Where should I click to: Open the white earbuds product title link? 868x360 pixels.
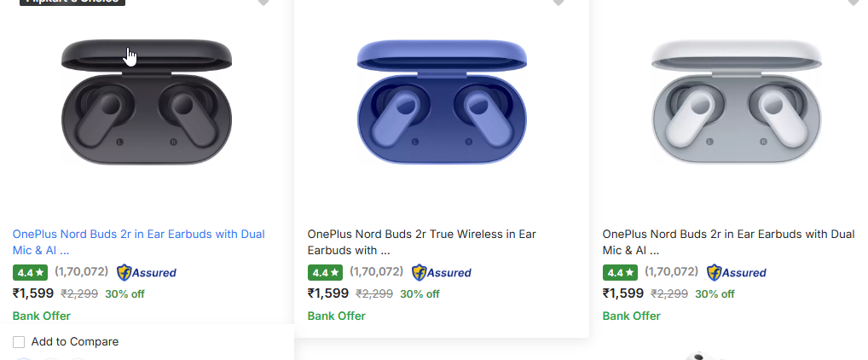pyautogui.click(x=728, y=242)
